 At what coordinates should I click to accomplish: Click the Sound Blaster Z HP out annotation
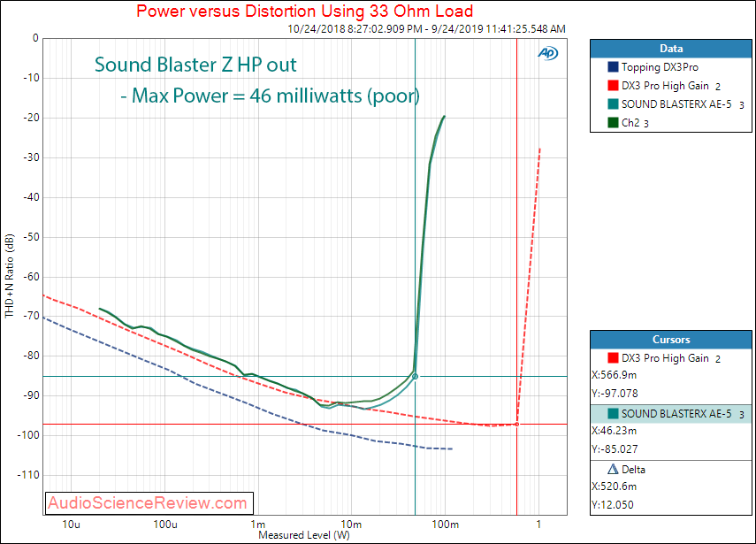[195, 65]
